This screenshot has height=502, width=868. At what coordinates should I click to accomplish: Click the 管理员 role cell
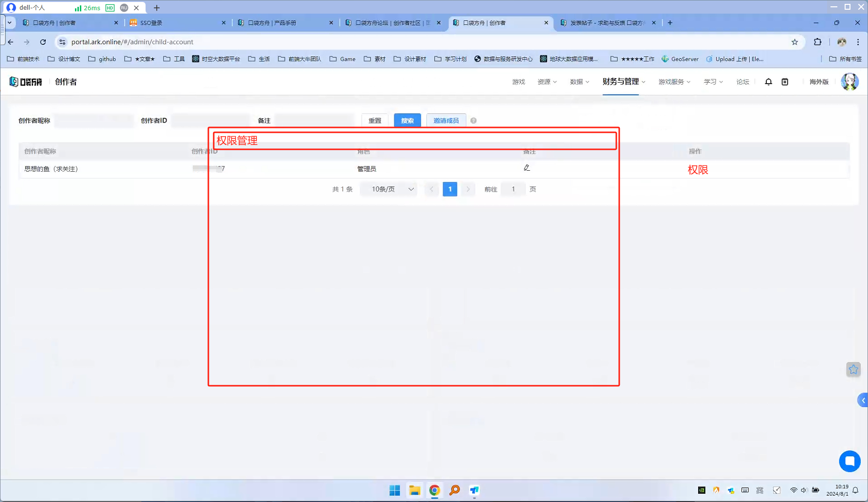(367, 169)
